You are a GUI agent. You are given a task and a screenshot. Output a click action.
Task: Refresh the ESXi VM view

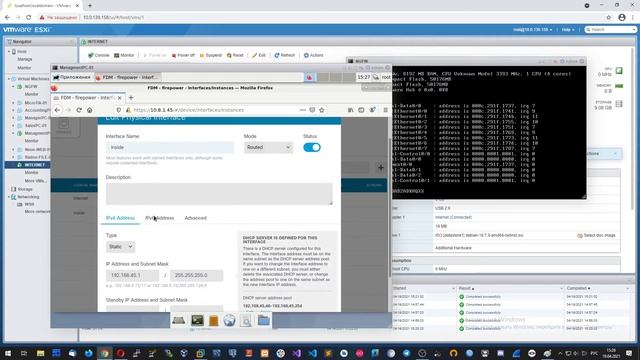[284, 55]
